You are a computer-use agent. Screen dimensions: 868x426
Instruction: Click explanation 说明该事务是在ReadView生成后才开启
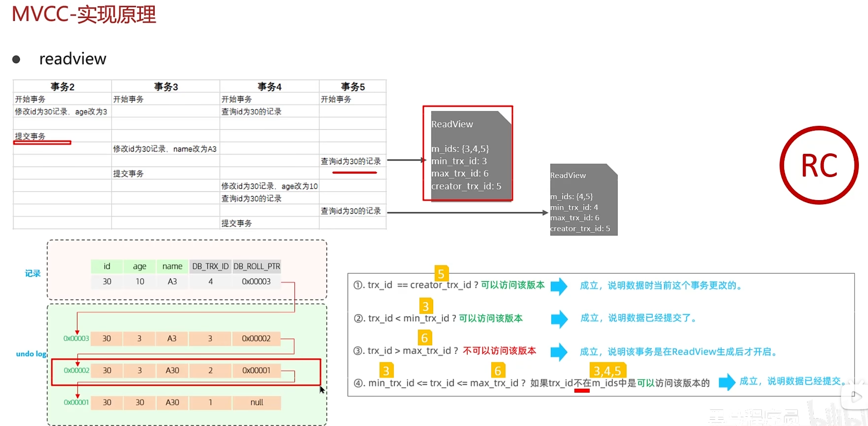pos(692,352)
